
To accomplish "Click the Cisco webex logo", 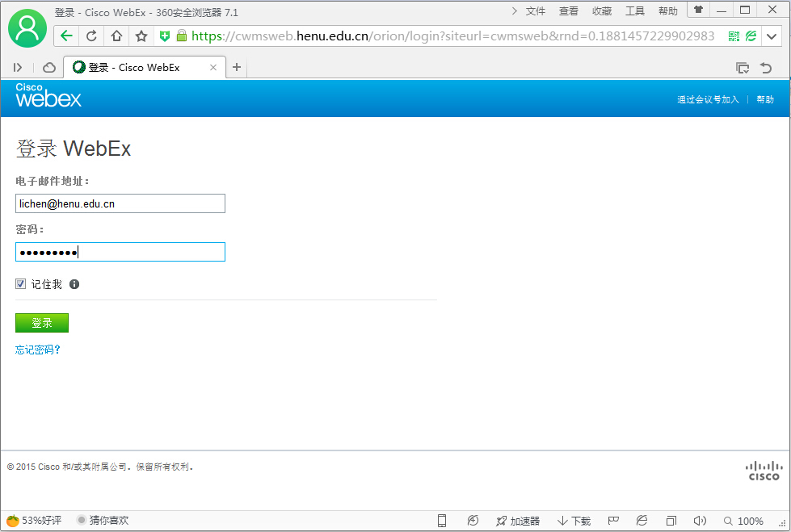I will tap(48, 95).
